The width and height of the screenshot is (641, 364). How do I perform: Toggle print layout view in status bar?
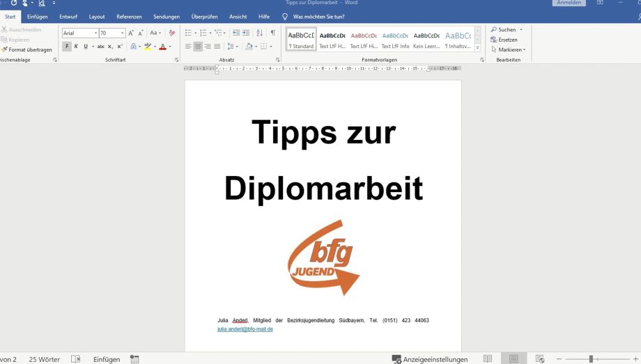coord(514,358)
